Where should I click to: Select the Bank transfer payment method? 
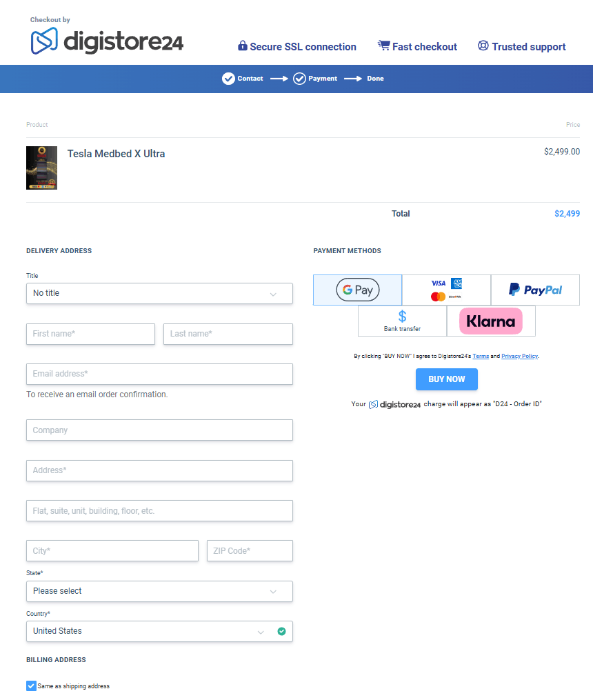402,321
